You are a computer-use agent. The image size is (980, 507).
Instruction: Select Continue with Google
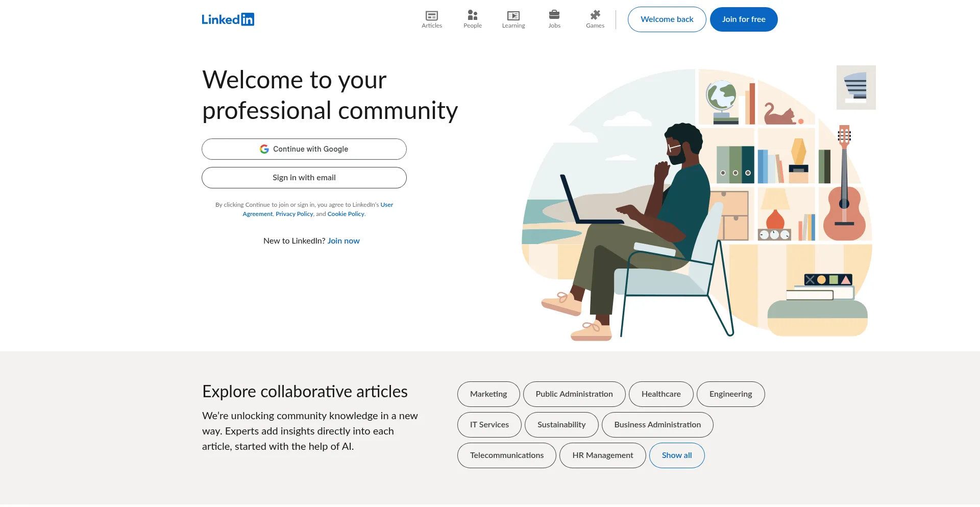pos(304,149)
